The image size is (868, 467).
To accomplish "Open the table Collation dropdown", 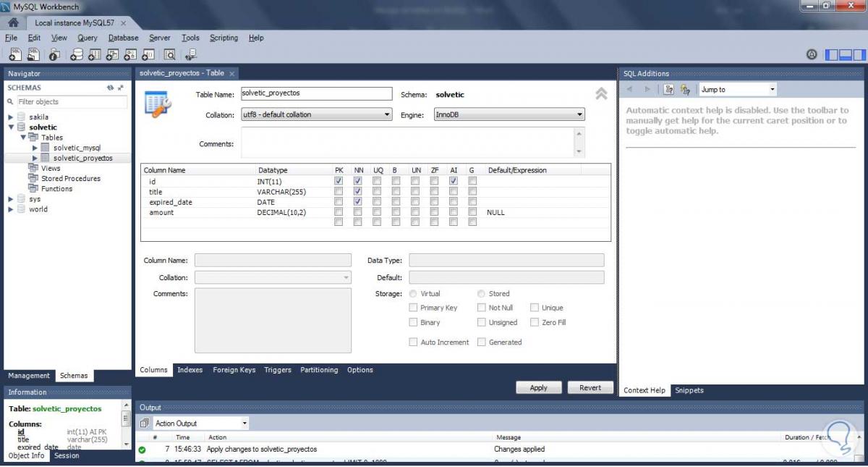I will [x=315, y=114].
